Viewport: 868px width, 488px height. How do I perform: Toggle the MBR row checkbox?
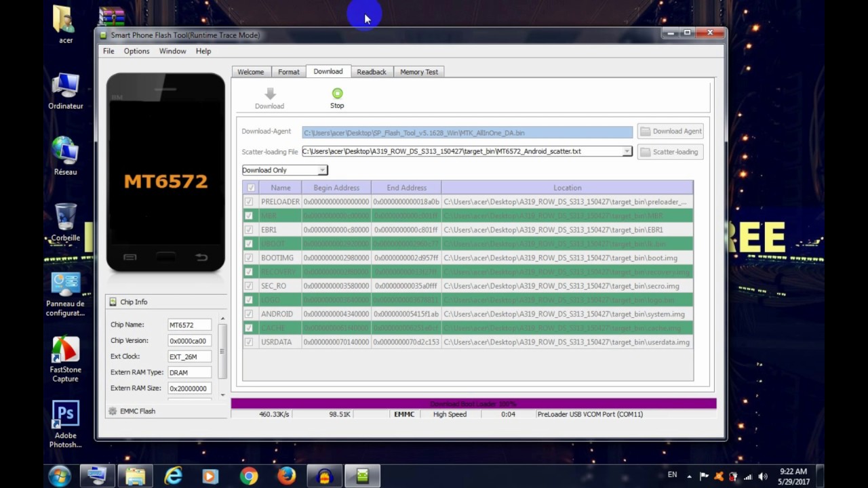click(249, 216)
